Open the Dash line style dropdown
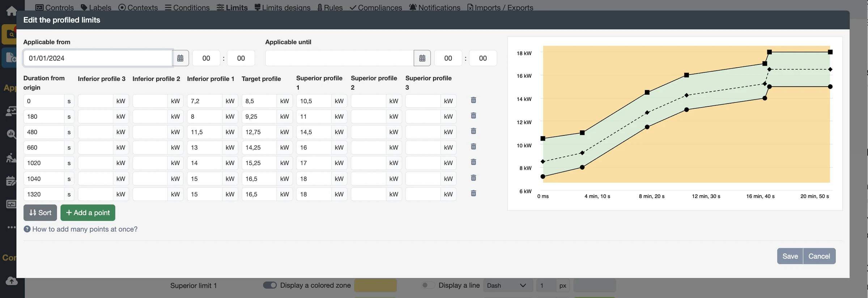The height and width of the screenshot is (298, 868). [x=508, y=286]
